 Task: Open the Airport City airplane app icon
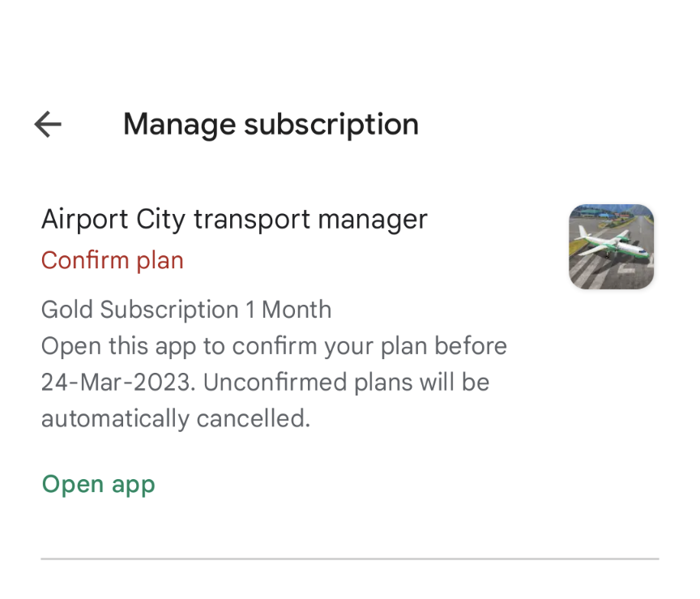pos(611,246)
